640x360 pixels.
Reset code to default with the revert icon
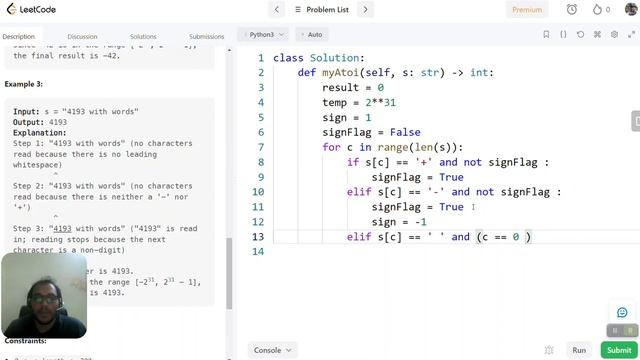(x=580, y=35)
